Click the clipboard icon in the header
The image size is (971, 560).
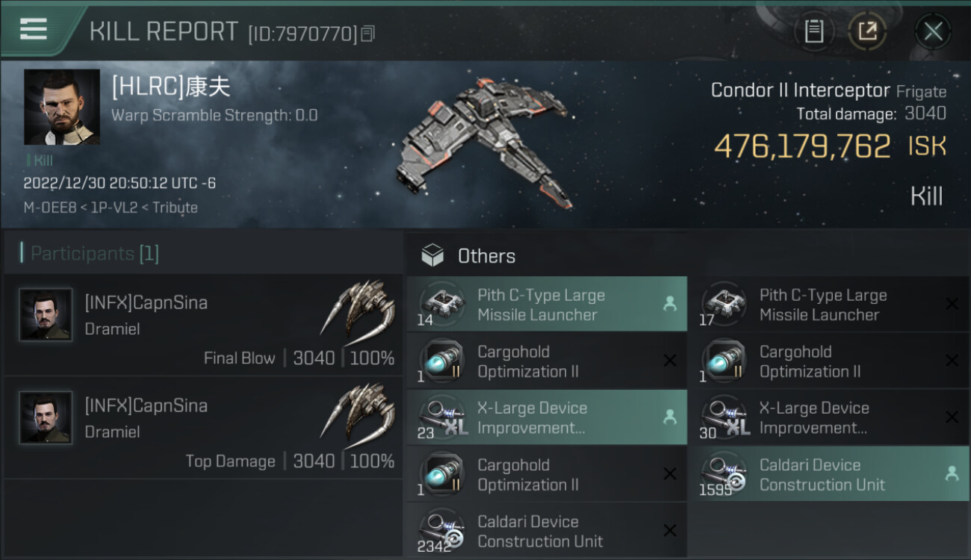click(x=813, y=31)
